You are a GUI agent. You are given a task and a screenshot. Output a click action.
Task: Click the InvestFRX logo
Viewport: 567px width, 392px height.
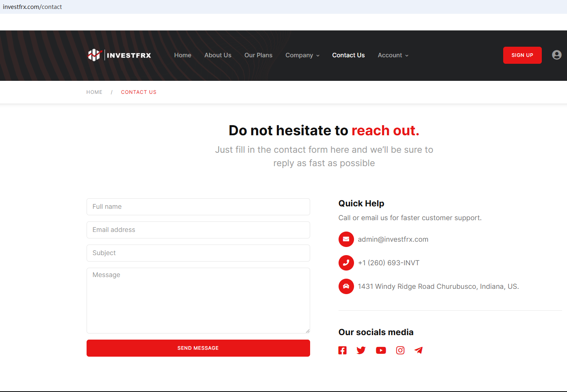pyautogui.click(x=119, y=55)
